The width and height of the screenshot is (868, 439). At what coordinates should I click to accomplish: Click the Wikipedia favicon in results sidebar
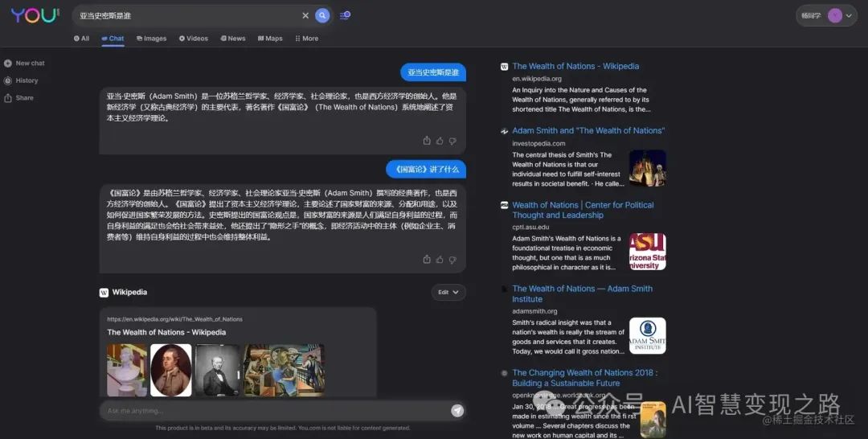[x=504, y=67]
